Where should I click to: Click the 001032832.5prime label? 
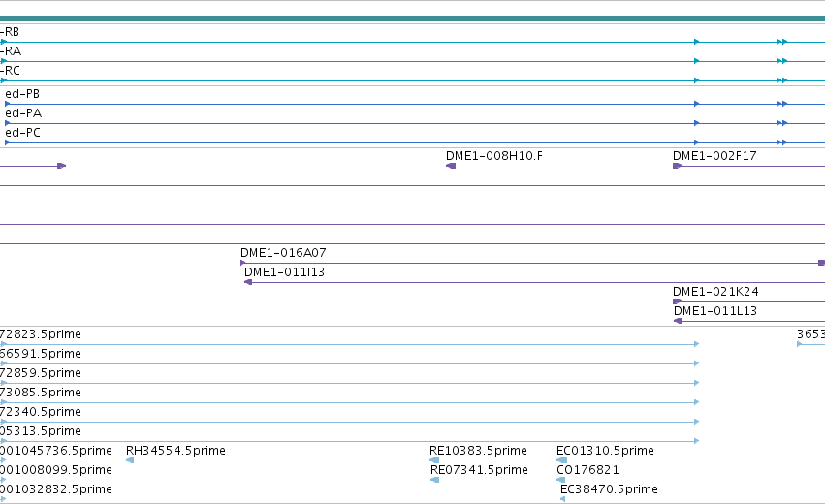(x=56, y=489)
